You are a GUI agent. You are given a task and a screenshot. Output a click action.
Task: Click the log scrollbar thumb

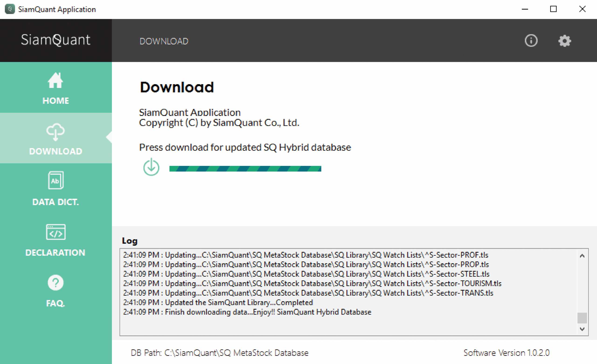[x=582, y=318]
